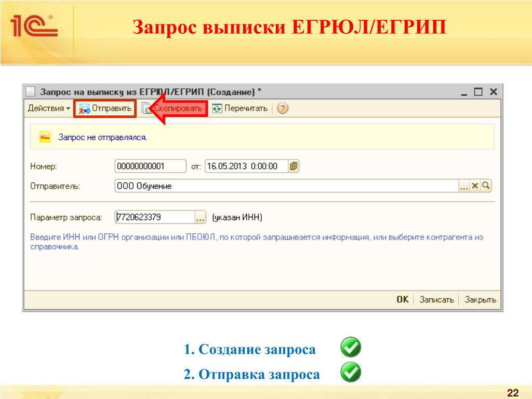The image size is (532, 399).
Task: Maximize the request window
Action: click(x=478, y=91)
